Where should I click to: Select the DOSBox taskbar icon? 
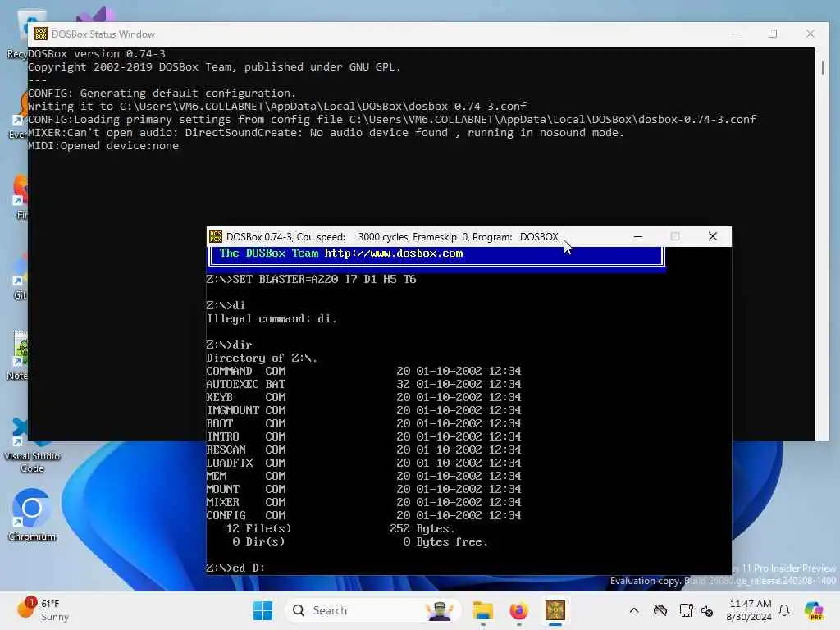tap(555, 610)
